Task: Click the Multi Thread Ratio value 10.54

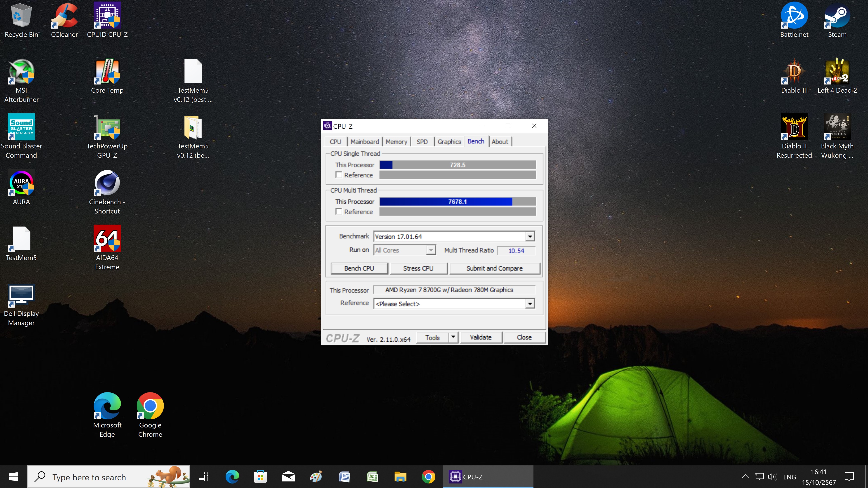Action: 516,251
